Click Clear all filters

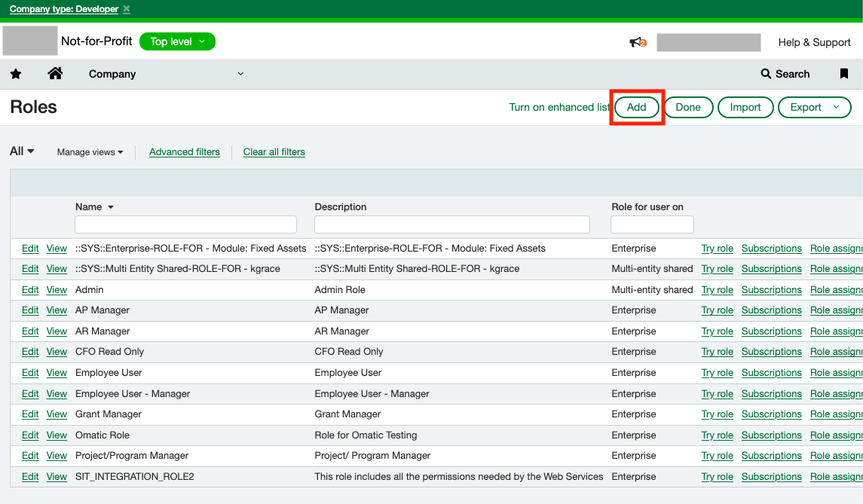coord(274,152)
